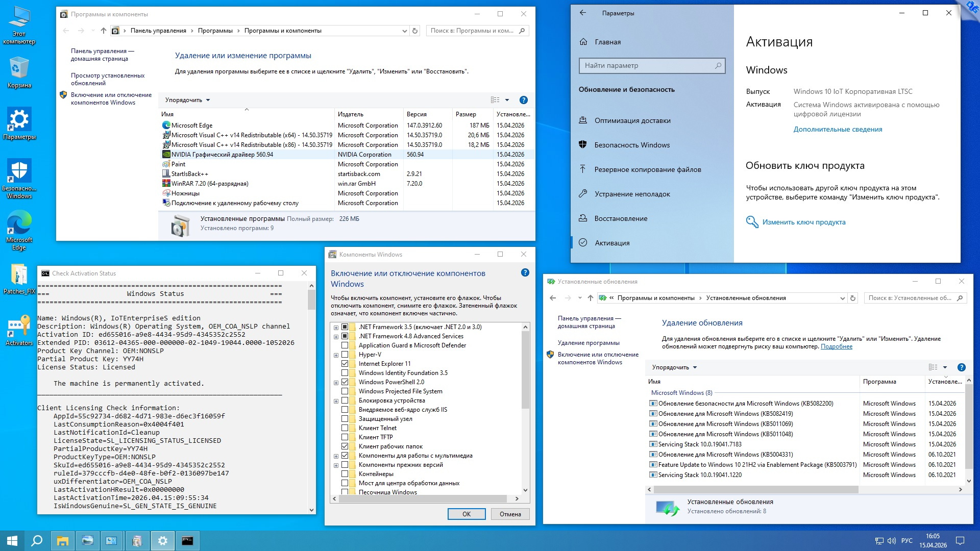Enable the Hyper-V checkbox
This screenshot has width=980, height=551.
tap(345, 355)
